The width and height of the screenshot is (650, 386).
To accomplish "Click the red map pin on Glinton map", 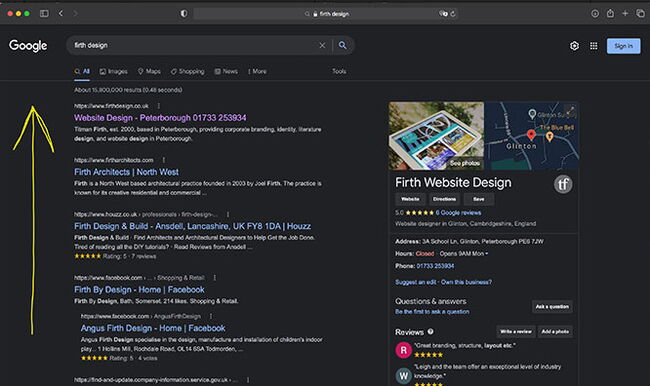I will point(531,135).
